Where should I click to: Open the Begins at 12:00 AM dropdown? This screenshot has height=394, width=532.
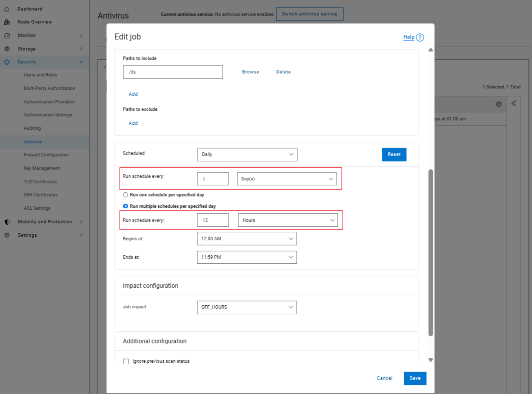point(247,239)
